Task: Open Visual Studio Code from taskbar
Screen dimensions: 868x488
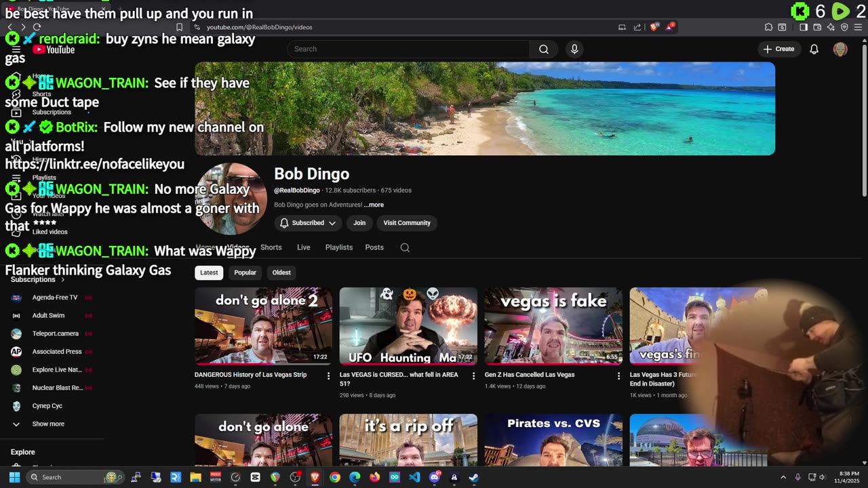Action: pyautogui.click(x=414, y=477)
